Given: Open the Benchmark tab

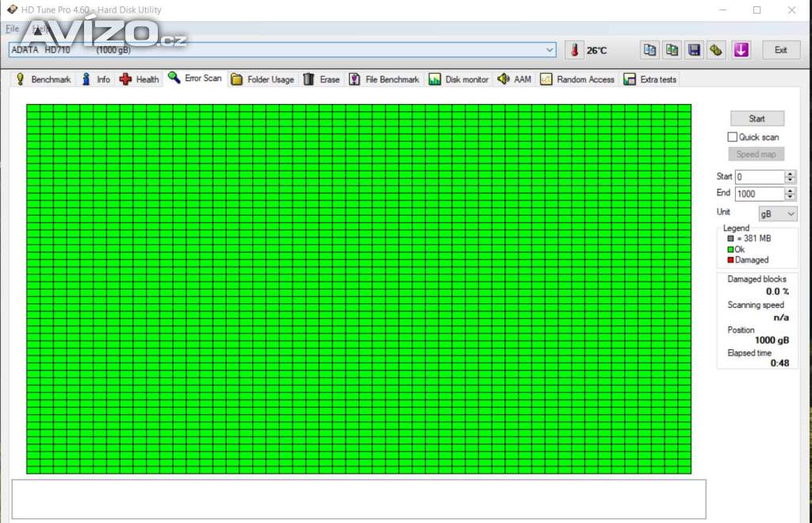Looking at the screenshot, I should point(44,79).
